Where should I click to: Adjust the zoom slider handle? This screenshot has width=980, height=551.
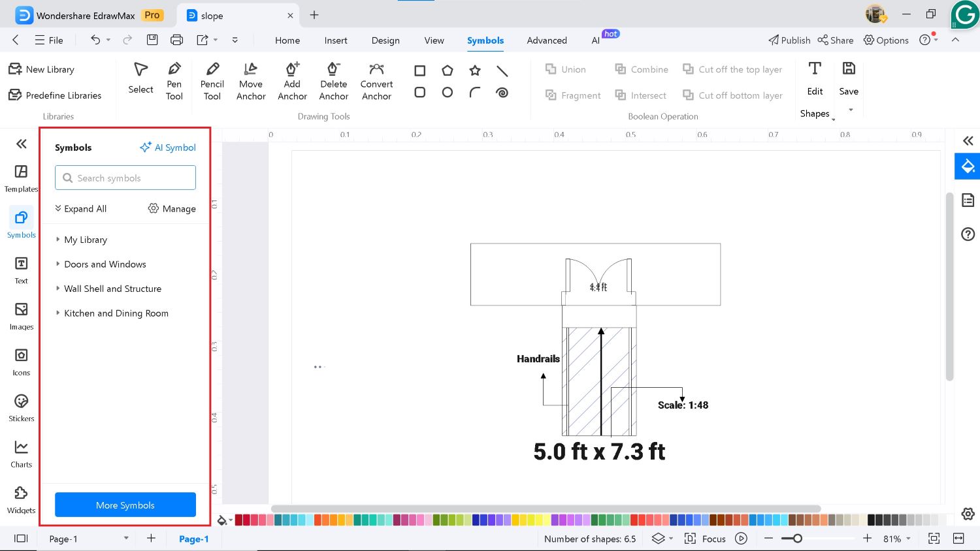point(797,539)
